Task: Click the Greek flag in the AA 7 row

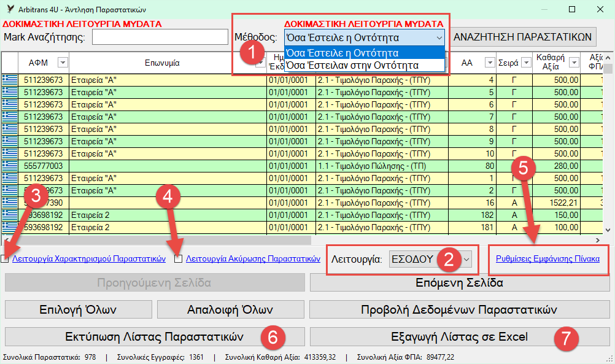Action: 10,117
